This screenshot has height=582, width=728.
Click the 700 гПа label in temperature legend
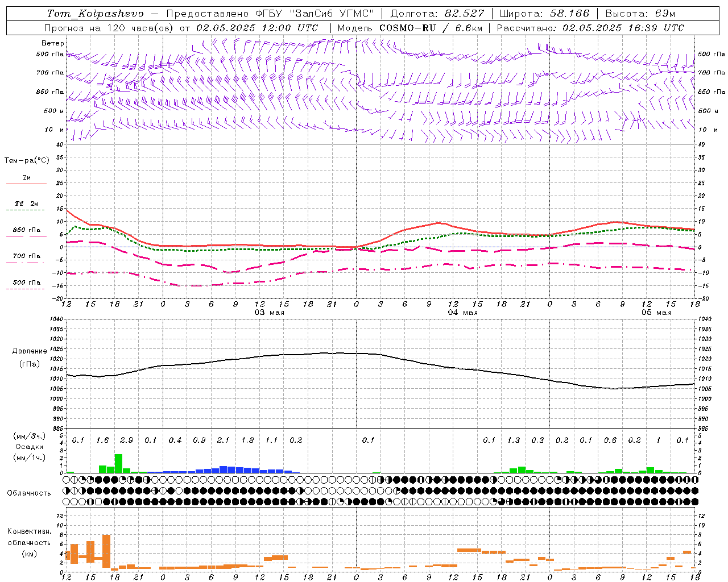click(x=27, y=256)
